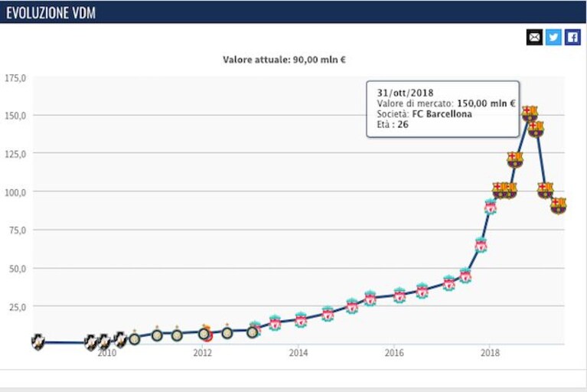This screenshot has width=587, height=392.
Task: Click the '2012' x-axis label
Action: click(x=203, y=353)
